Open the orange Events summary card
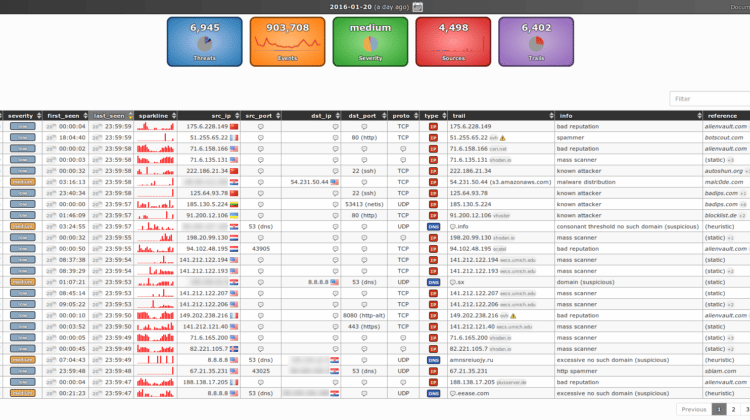 (287, 42)
